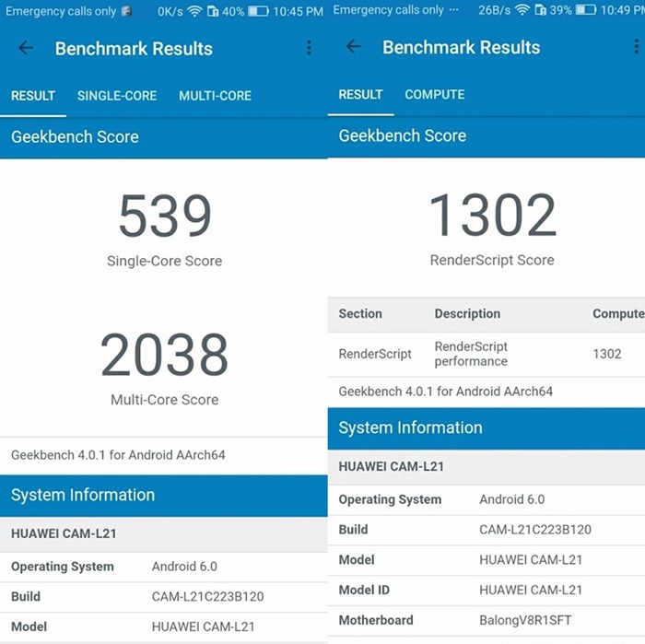
Task: Tap Operating System label in left screen
Action: [x=63, y=567]
